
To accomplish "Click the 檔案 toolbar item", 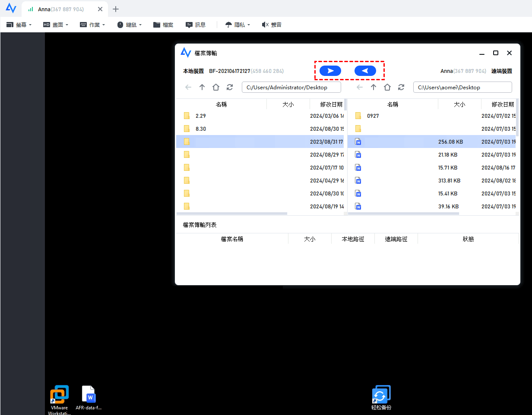I will point(163,25).
